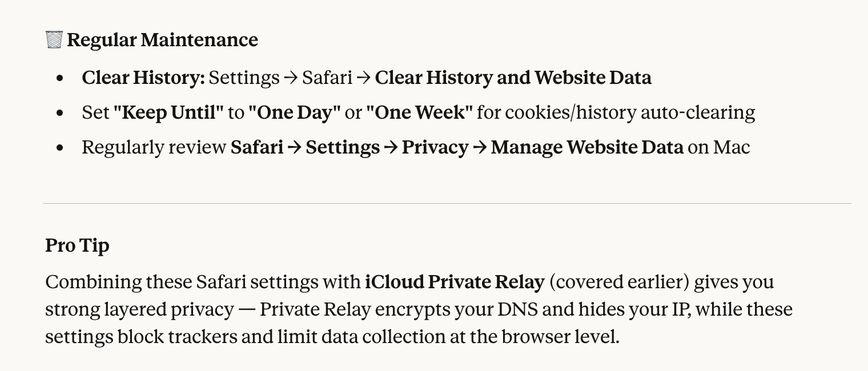Click the horizontal divider line

pyautogui.click(x=447, y=203)
